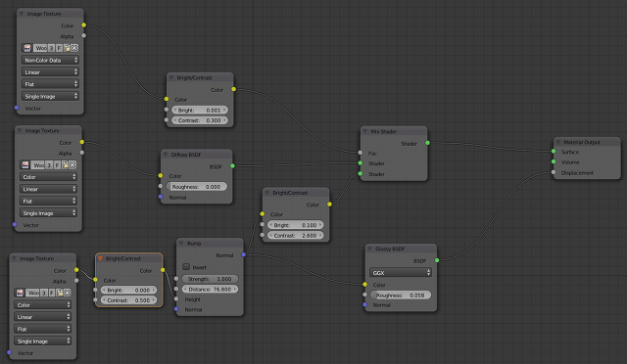Click Alpha output socket of Non-Color Data texture node

pos(83,35)
